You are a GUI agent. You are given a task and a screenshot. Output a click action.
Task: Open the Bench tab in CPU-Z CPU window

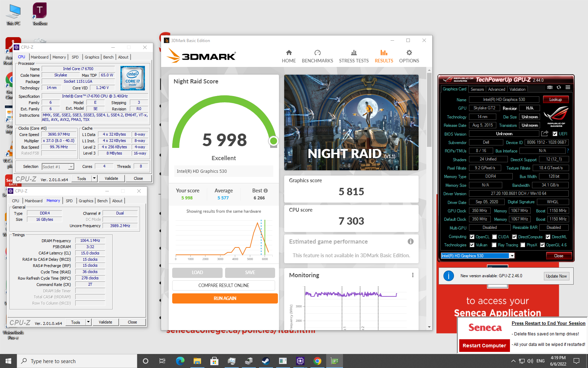tap(108, 57)
